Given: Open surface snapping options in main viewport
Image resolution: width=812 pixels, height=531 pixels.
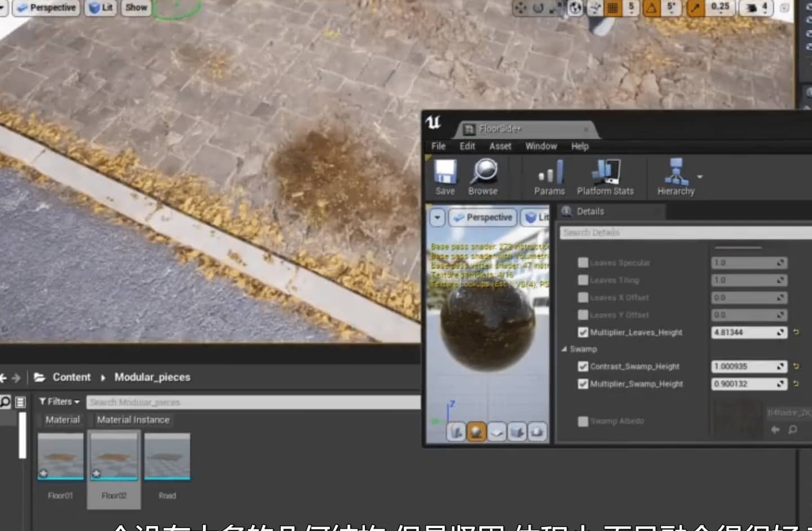Looking at the screenshot, I should coord(595,7).
